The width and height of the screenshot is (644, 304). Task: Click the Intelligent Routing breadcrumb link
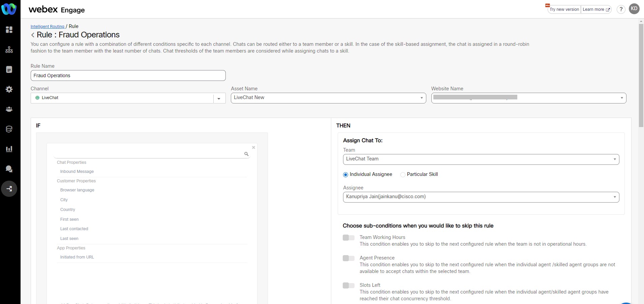click(48, 27)
